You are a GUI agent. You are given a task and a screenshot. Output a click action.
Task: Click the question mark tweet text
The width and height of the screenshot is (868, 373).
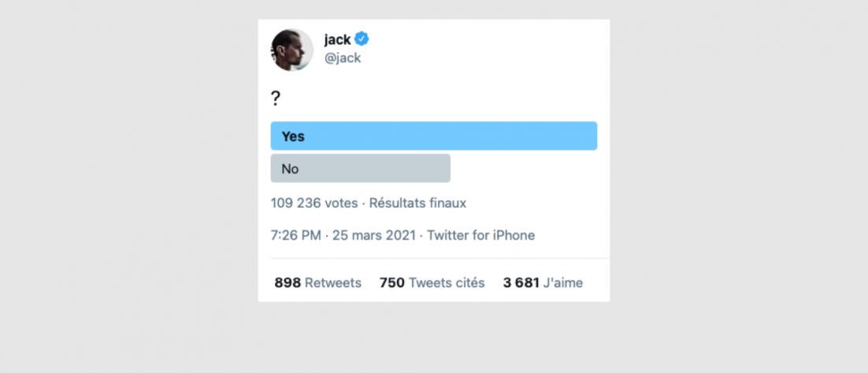coord(276,99)
